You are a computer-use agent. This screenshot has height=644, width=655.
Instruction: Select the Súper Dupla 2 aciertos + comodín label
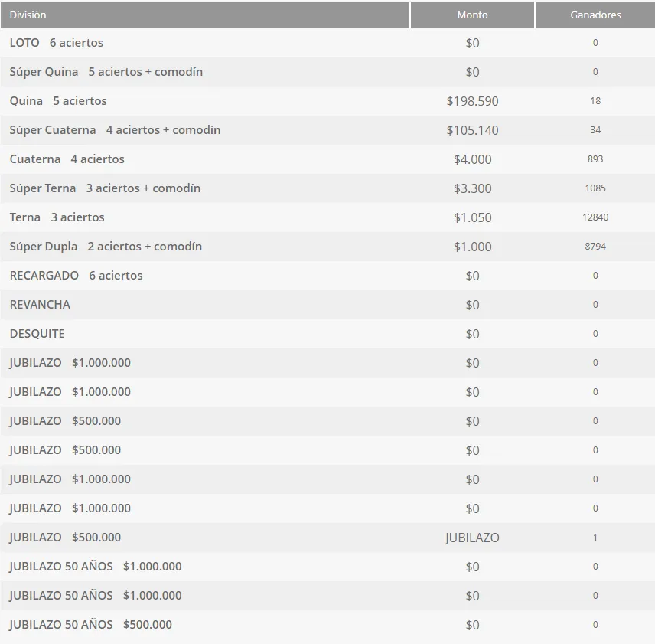106,247
